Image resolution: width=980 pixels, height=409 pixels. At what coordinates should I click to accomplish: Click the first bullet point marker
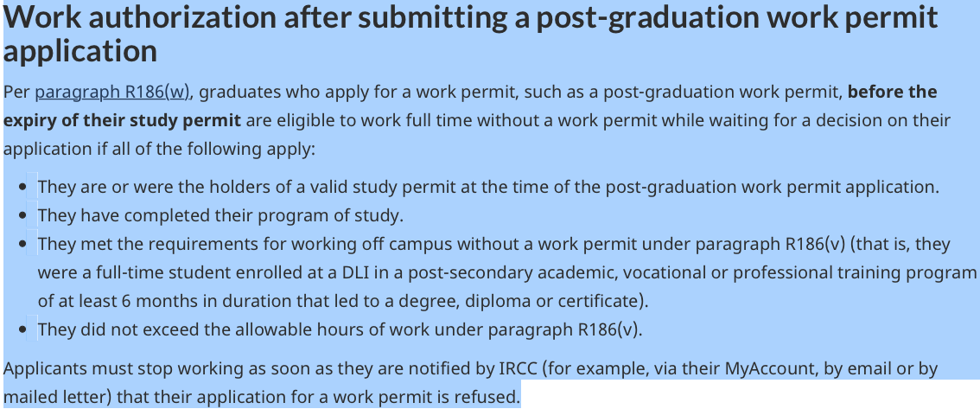23,187
